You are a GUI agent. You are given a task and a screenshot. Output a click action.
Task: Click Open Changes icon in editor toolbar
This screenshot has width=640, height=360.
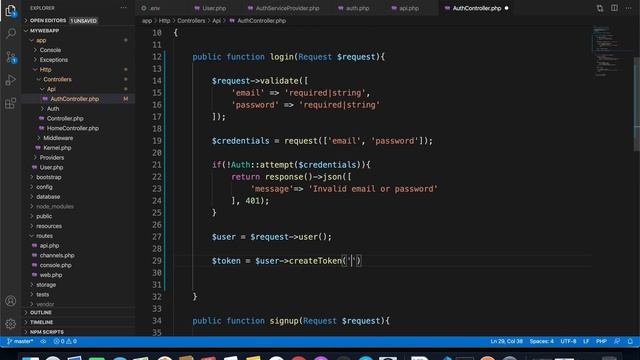pos(600,8)
